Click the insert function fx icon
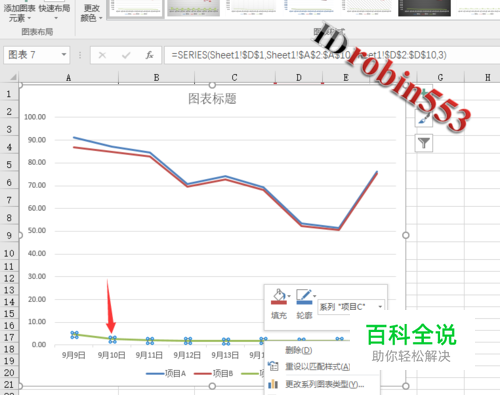 coord(149,55)
